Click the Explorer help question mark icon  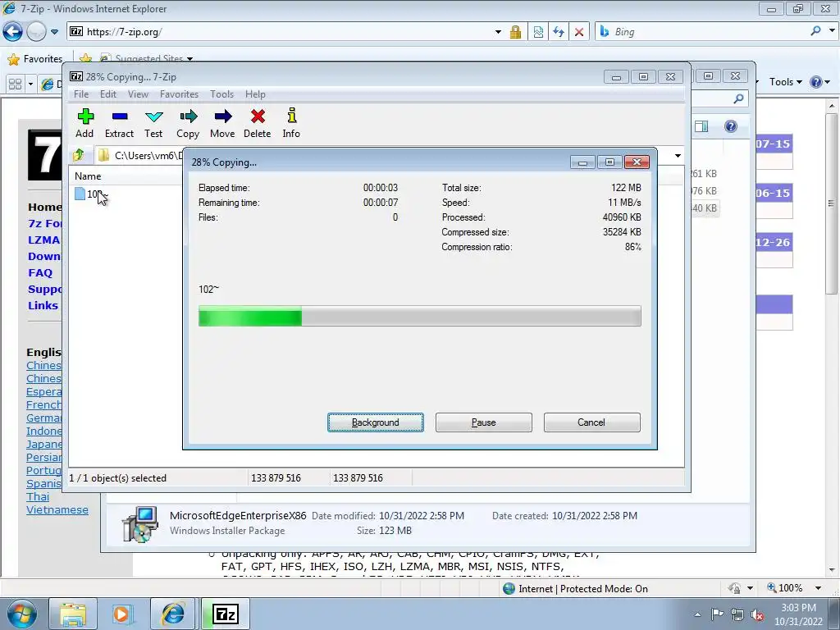(x=731, y=126)
